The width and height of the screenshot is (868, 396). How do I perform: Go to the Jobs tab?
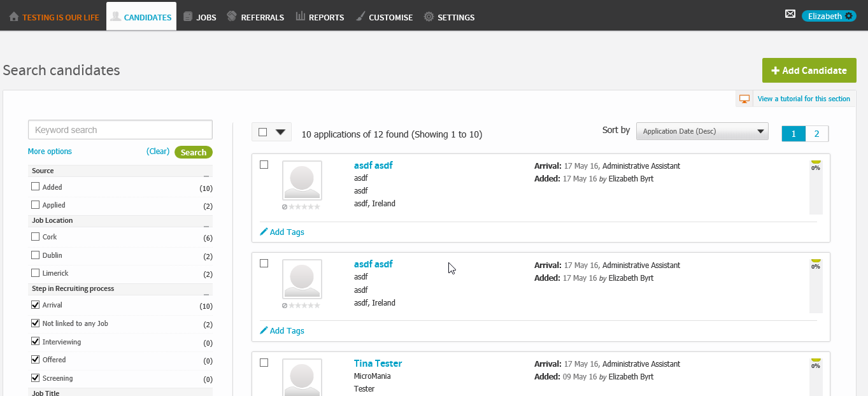199,17
